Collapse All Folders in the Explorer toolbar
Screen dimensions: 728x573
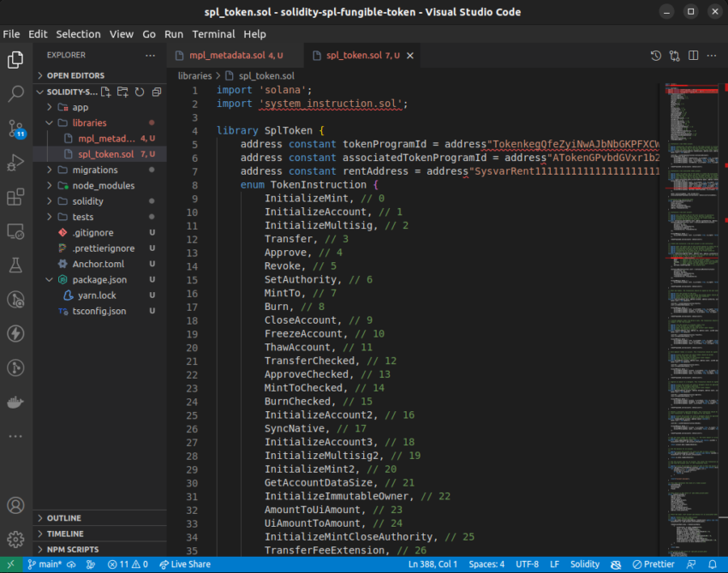156,91
